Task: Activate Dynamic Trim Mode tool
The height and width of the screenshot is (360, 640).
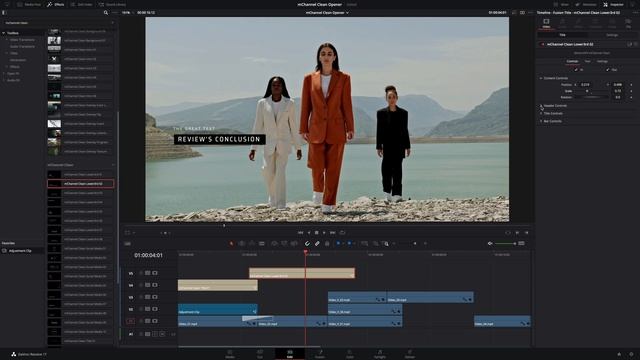Action: coord(252,244)
